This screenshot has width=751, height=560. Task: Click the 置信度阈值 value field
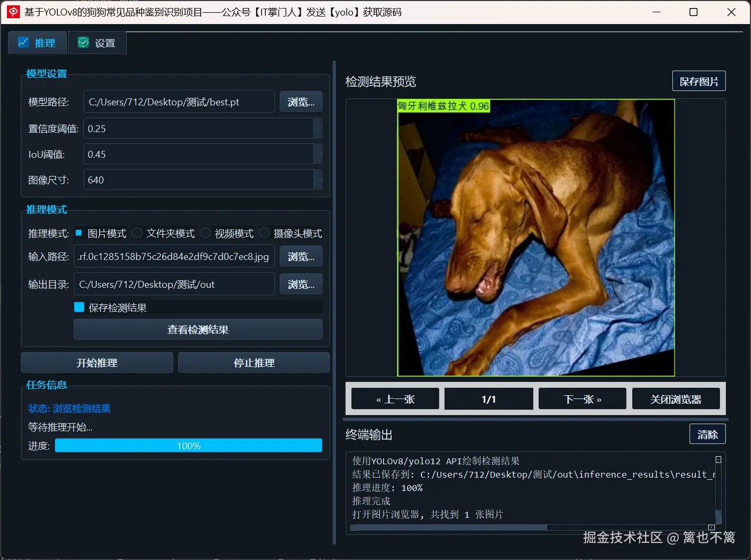pyautogui.click(x=198, y=128)
